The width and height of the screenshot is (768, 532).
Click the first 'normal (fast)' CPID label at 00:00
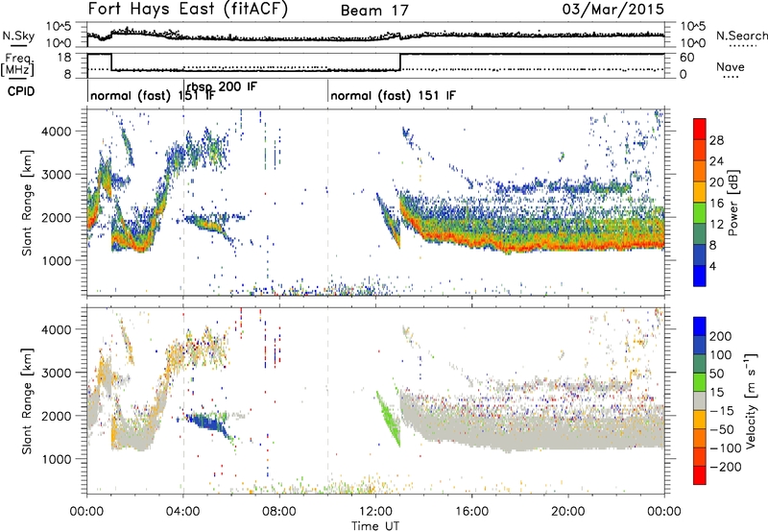131,95
